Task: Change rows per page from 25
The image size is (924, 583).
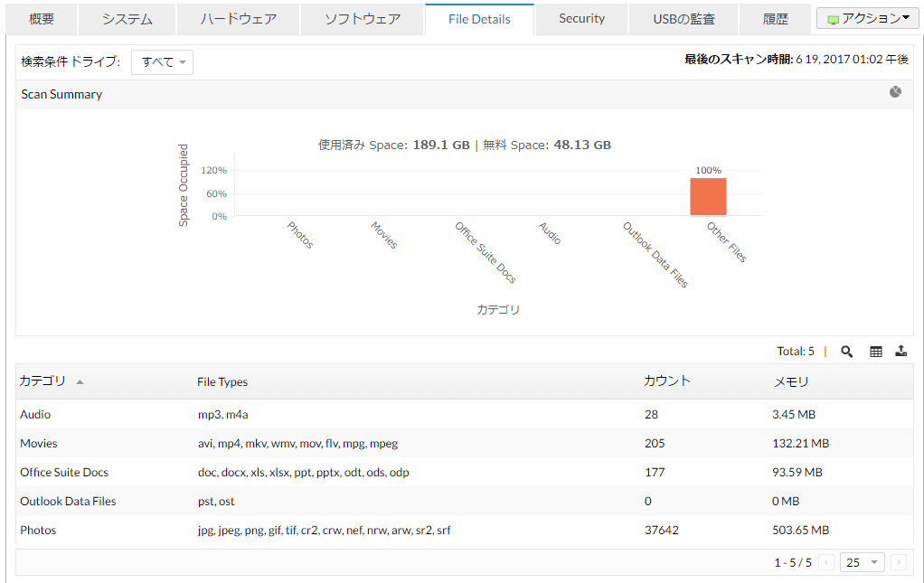Action: 862,562
